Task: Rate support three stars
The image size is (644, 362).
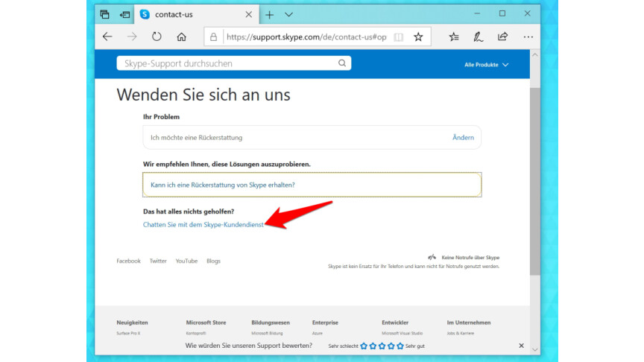Action: point(382,346)
